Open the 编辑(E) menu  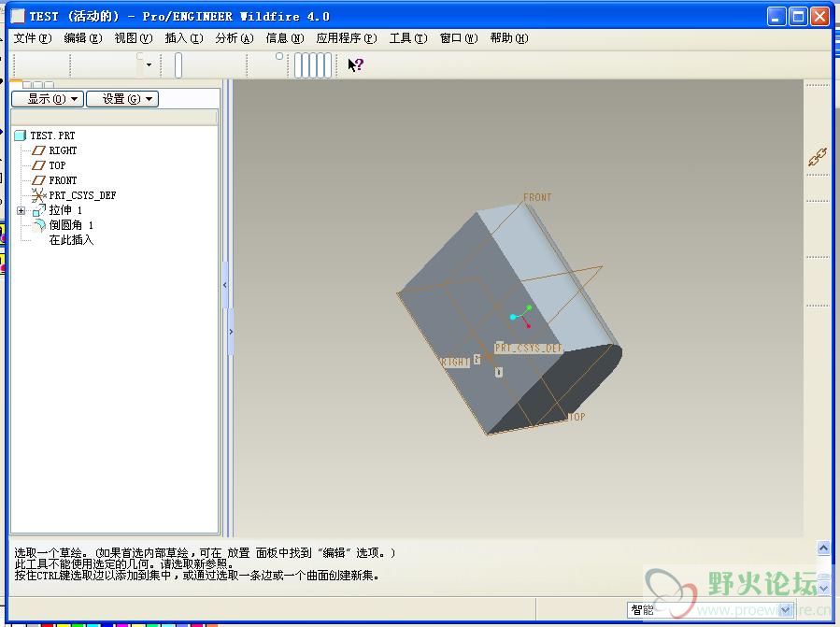[82, 38]
